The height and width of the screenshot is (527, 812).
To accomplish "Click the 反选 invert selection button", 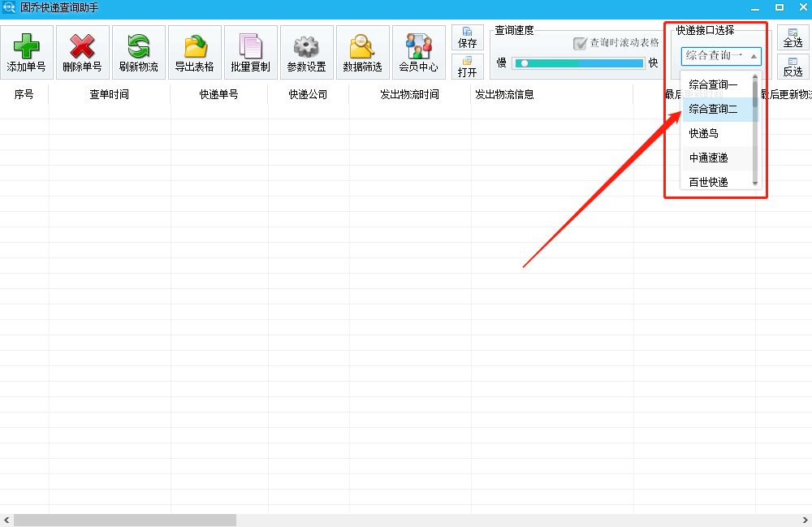I will click(792, 67).
